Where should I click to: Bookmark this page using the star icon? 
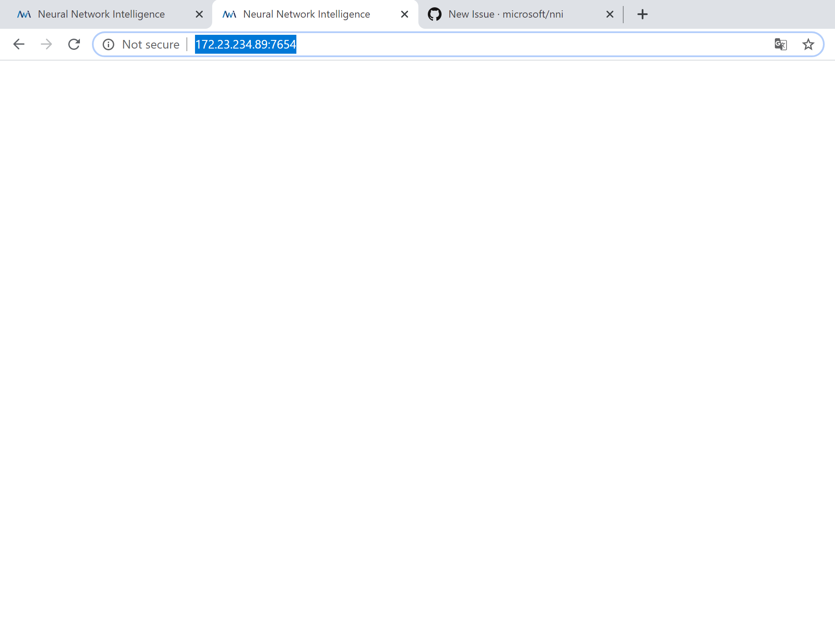pos(808,44)
